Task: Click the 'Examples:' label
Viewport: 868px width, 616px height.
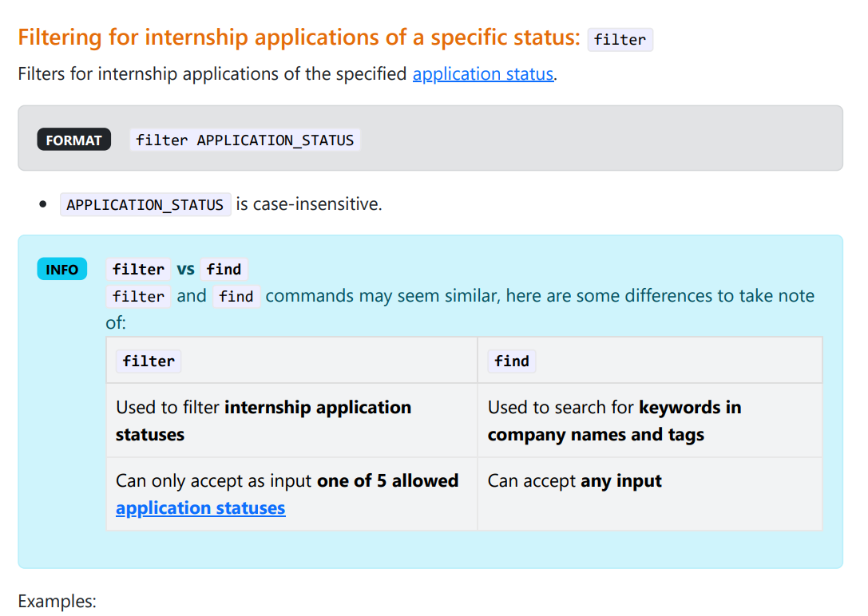Action: (57, 601)
